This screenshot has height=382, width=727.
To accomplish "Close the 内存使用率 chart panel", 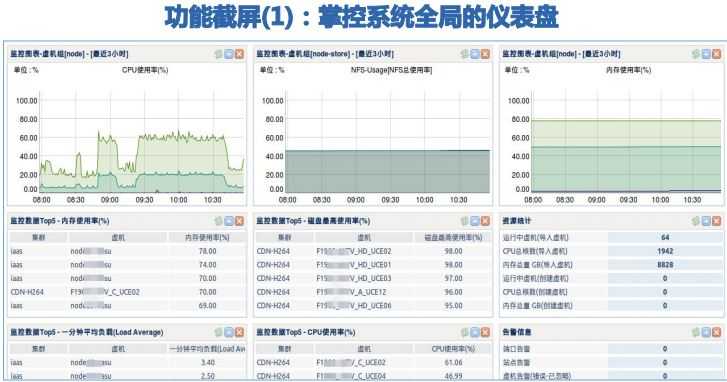I will 716,54.
